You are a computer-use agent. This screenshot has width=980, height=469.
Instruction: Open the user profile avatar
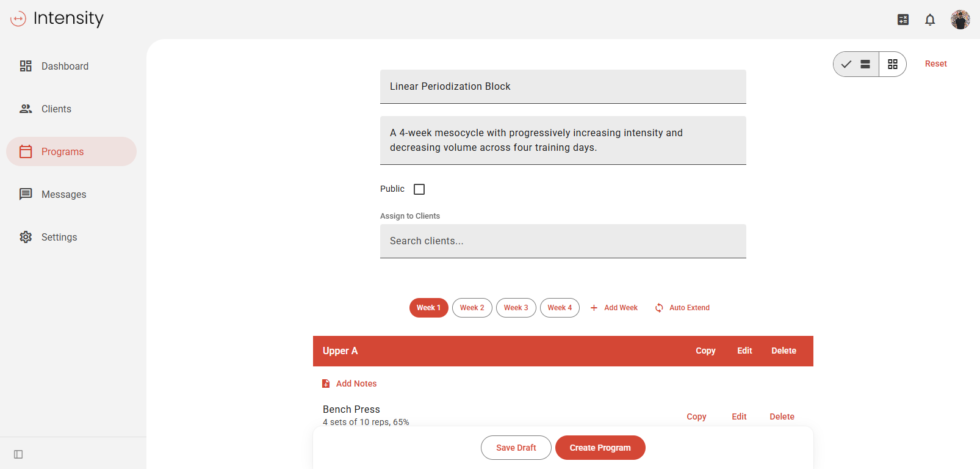tap(960, 20)
